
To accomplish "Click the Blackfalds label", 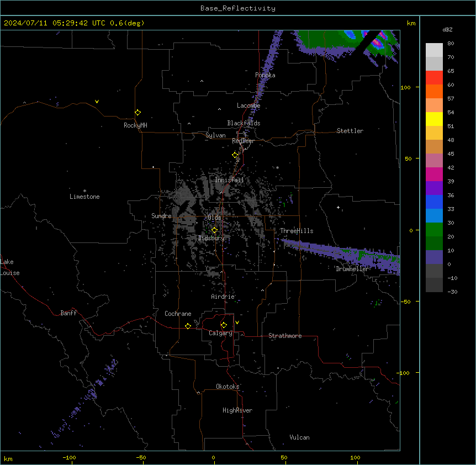I will tap(244, 123).
